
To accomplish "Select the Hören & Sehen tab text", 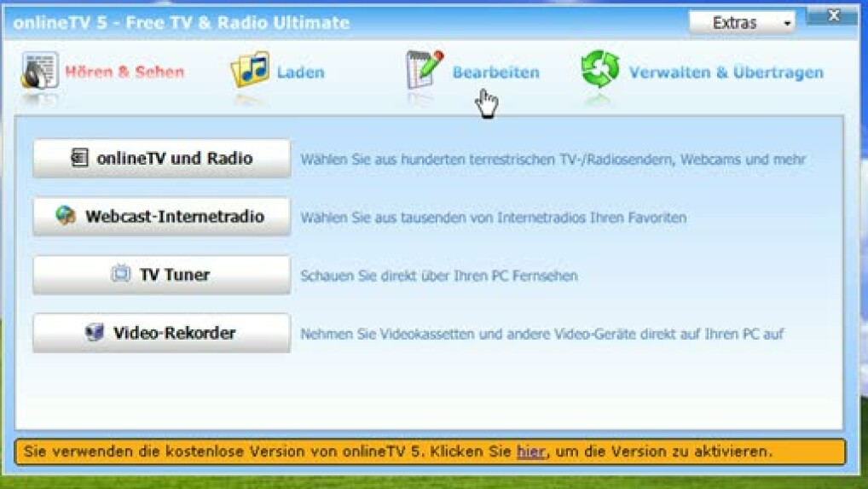I will [x=124, y=72].
